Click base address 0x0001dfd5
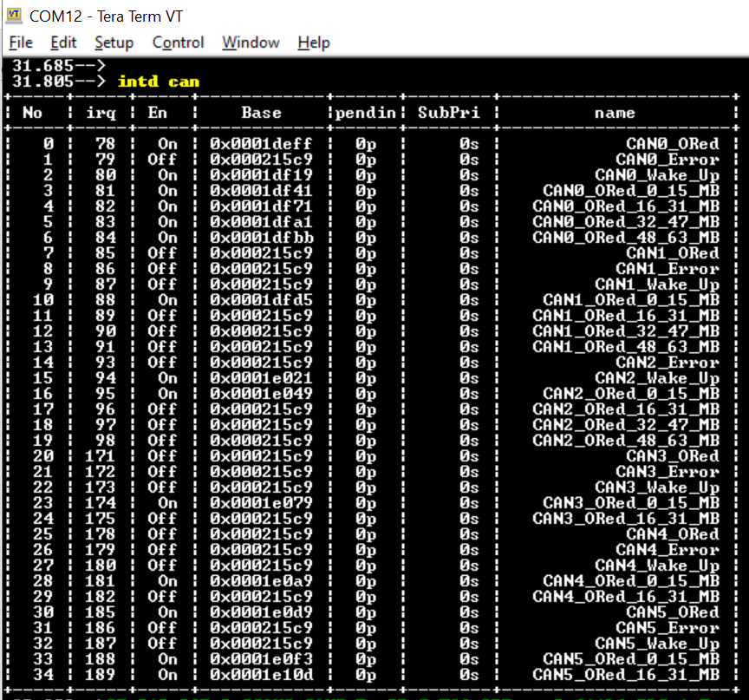The width and height of the screenshot is (749, 700). point(261,299)
